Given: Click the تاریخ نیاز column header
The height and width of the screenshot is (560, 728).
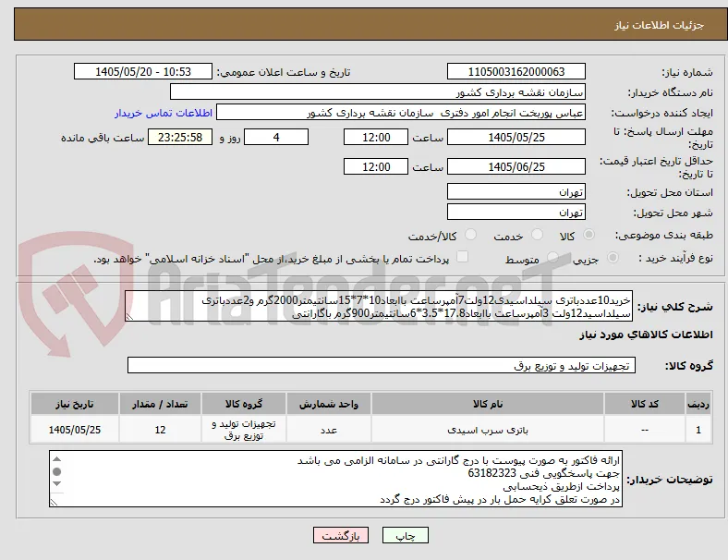Looking at the screenshot, I should click(75, 404).
